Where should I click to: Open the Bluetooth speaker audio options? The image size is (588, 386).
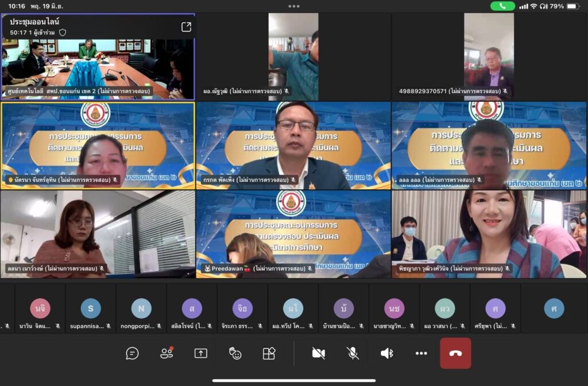point(387,353)
